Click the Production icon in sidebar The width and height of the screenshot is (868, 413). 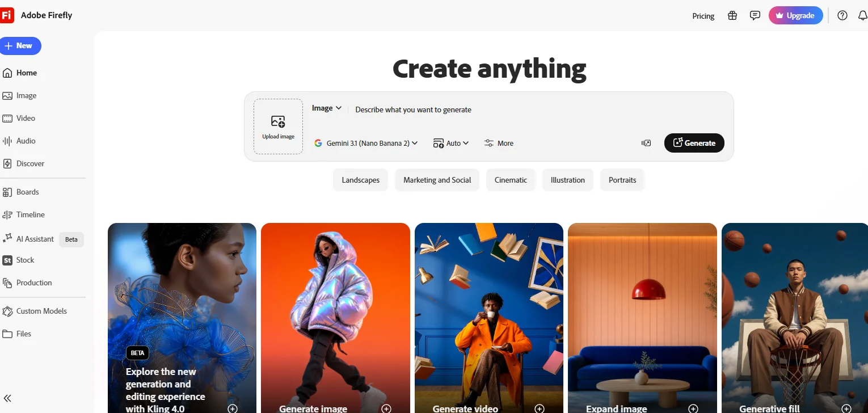coord(7,283)
